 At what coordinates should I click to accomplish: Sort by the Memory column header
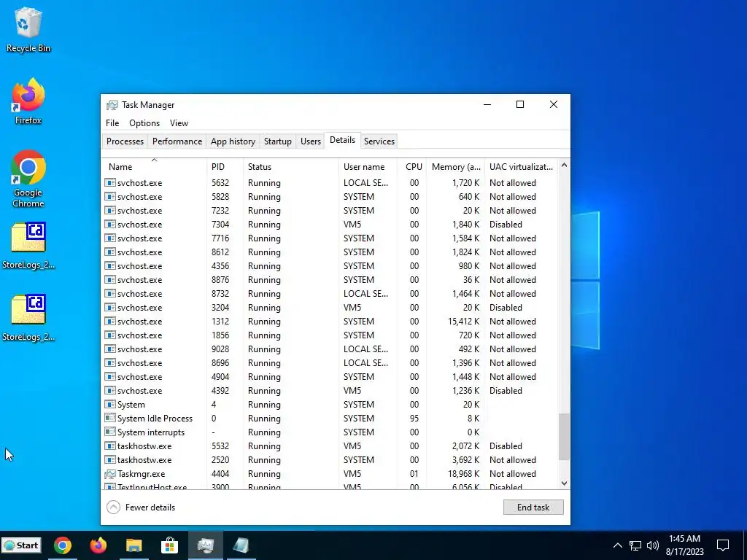[x=455, y=167]
